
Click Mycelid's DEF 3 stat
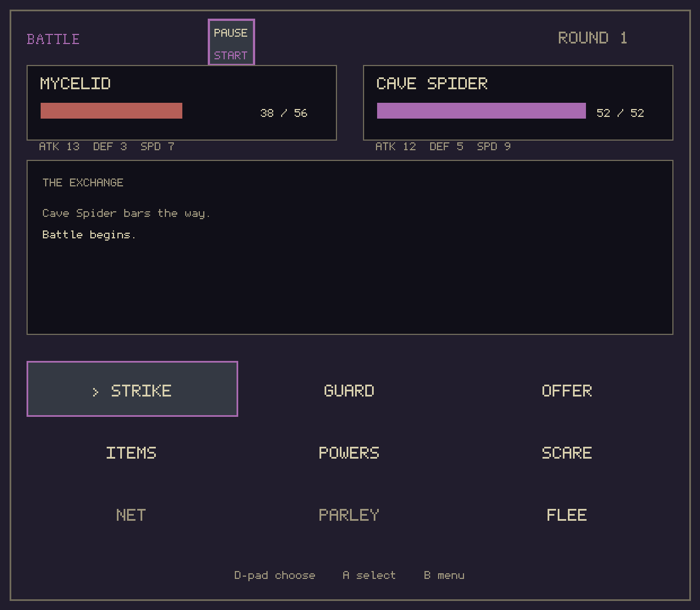[110, 146]
